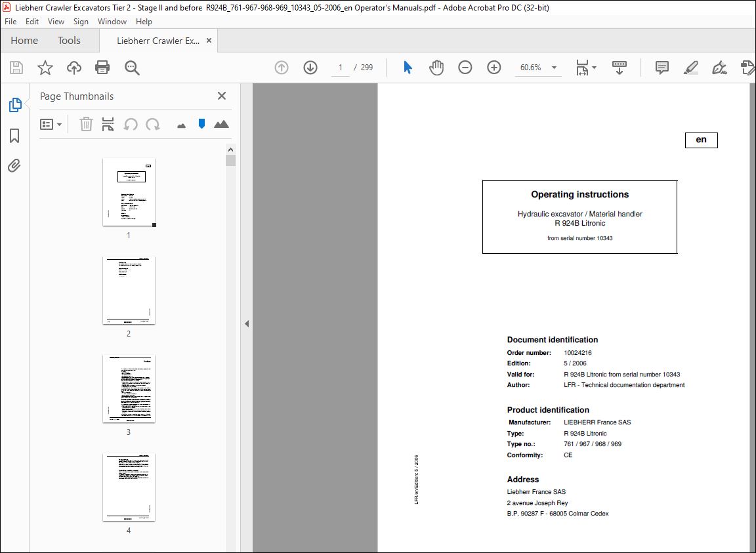The height and width of the screenshot is (553, 756).
Task: Switch to the Tools tab
Action: click(69, 41)
